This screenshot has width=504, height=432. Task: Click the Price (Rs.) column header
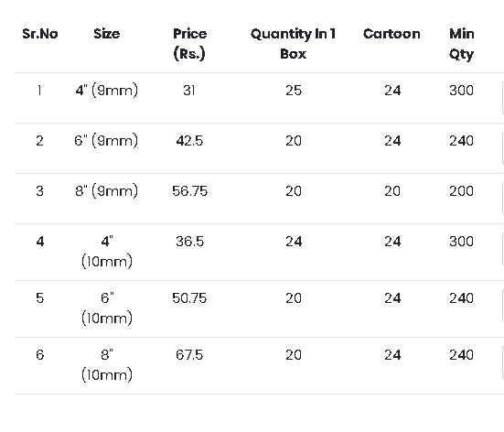(189, 44)
